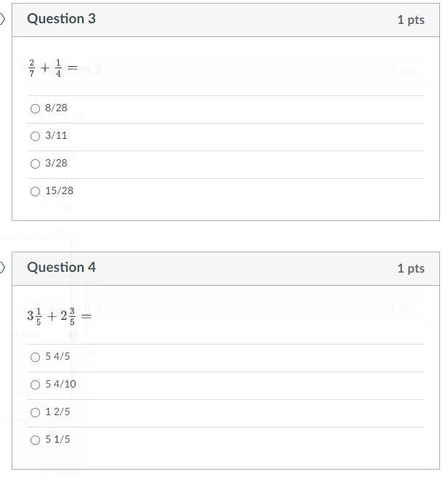Image resolution: width=448 pixels, height=482 pixels.
Task: Click the arrow icon beside Question 3
Action: pyautogui.click(x=3, y=19)
